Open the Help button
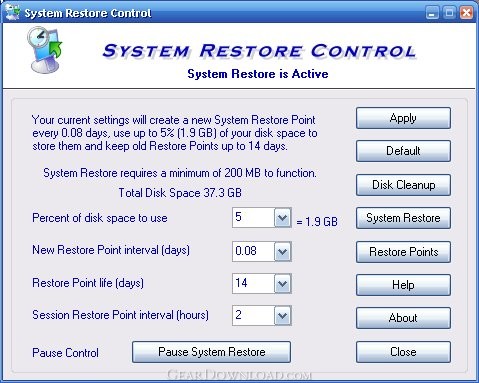Viewport: 479px width, 383px height. pyautogui.click(x=403, y=285)
